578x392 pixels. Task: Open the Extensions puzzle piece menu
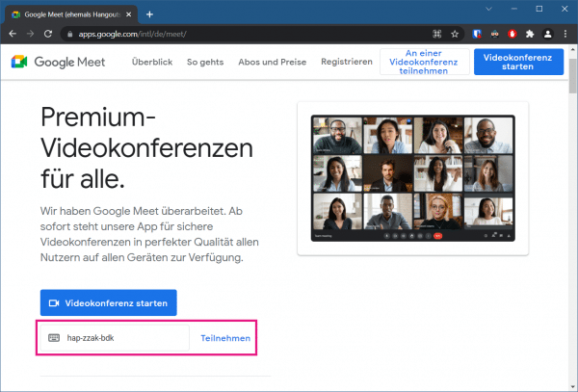[530, 34]
